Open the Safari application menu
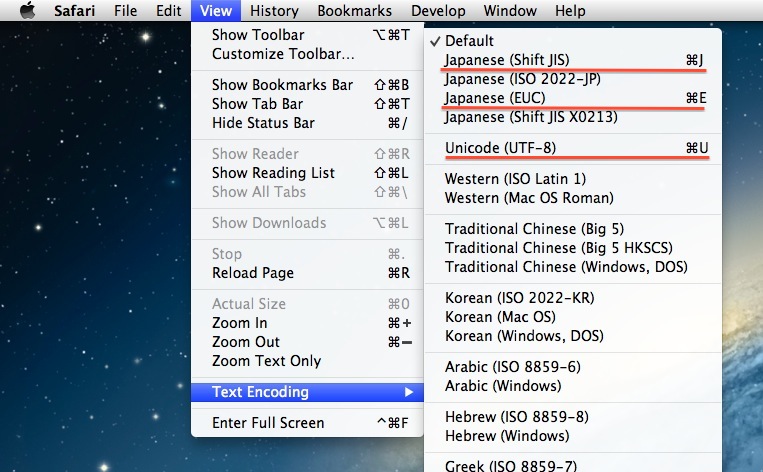Screen dimensions: 763x472 pyautogui.click(x=74, y=11)
